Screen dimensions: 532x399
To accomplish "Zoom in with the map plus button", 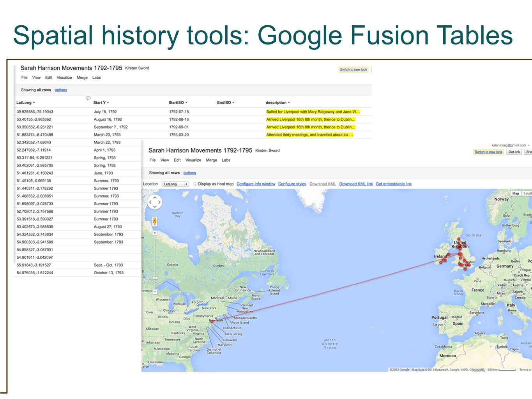I will coord(155,233).
